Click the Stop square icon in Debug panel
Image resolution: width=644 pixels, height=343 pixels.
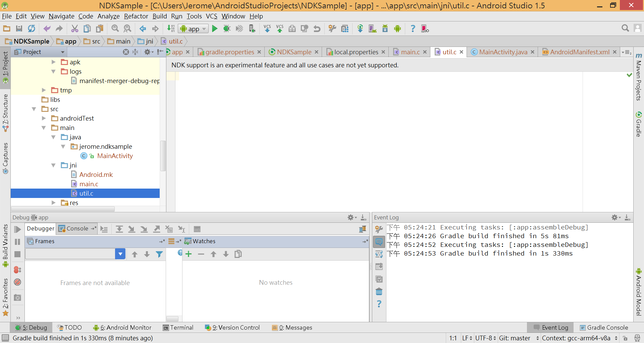tap(17, 254)
